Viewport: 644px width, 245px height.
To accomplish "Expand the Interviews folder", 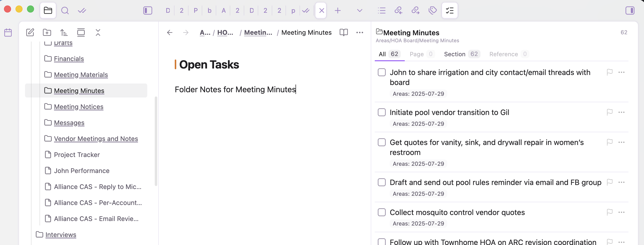I will coord(61,235).
